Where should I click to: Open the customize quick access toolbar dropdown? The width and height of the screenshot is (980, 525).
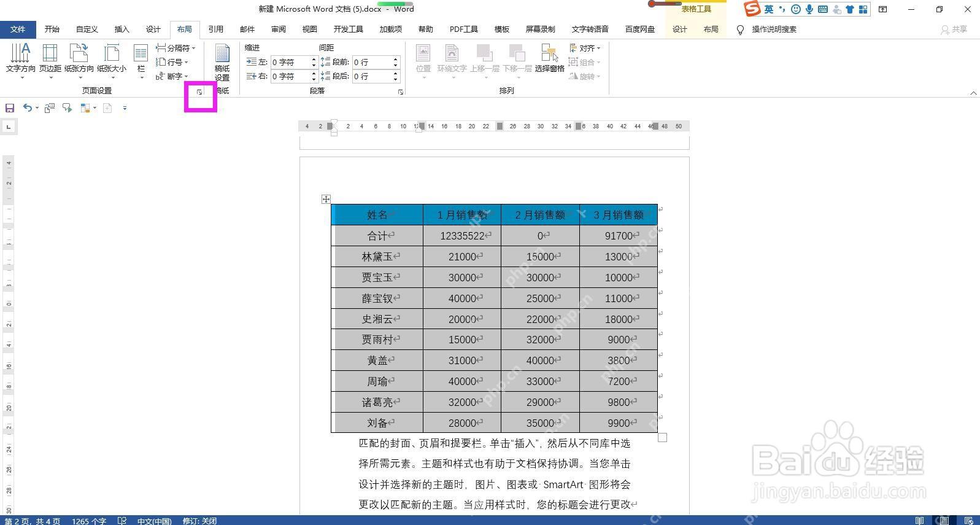[125, 108]
